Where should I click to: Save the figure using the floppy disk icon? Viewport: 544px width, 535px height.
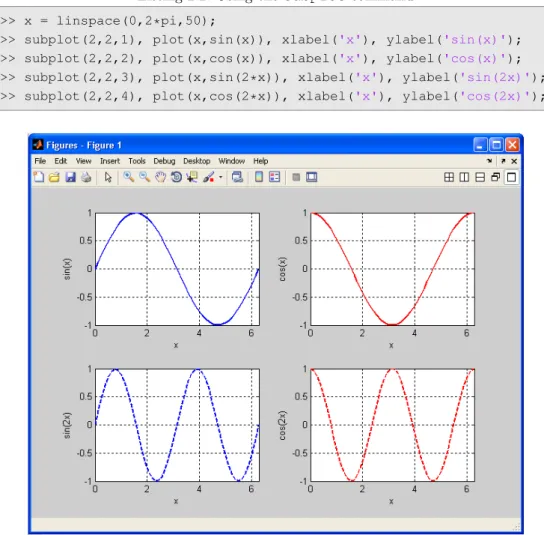click(x=70, y=177)
